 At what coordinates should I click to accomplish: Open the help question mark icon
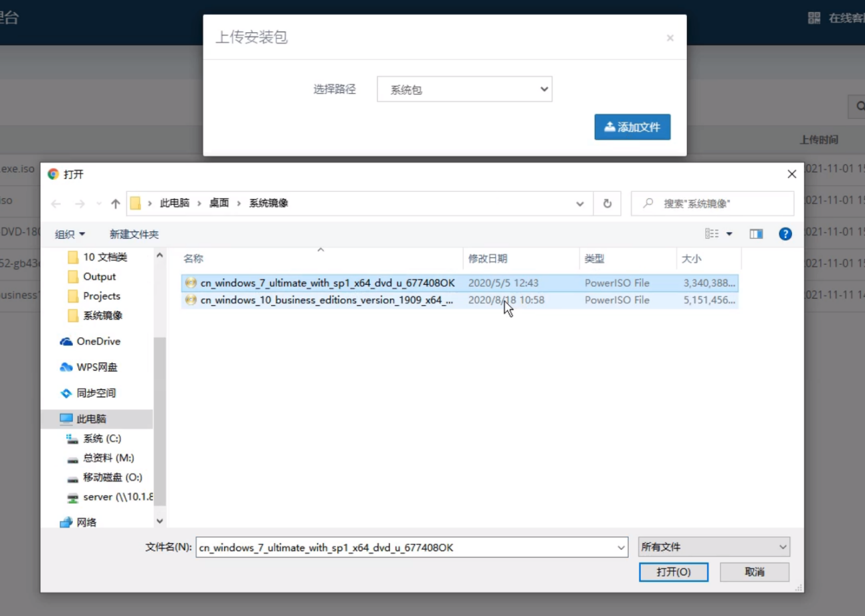(785, 233)
